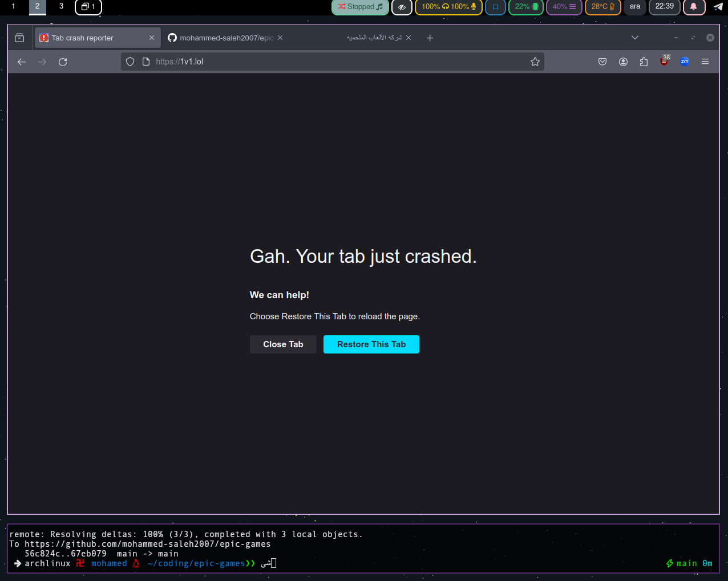The height and width of the screenshot is (581, 728).
Task: Close the Tab crash reporter tab
Action: (x=152, y=38)
